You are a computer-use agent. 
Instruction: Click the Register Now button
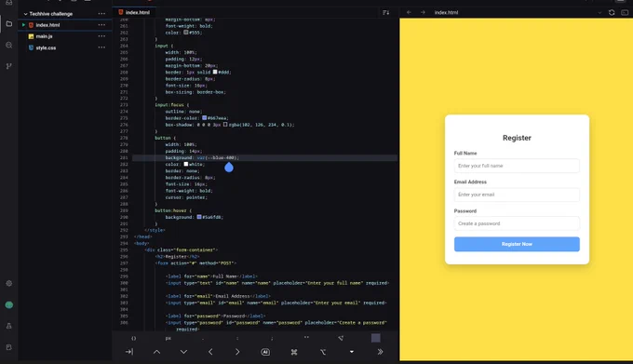tap(517, 244)
